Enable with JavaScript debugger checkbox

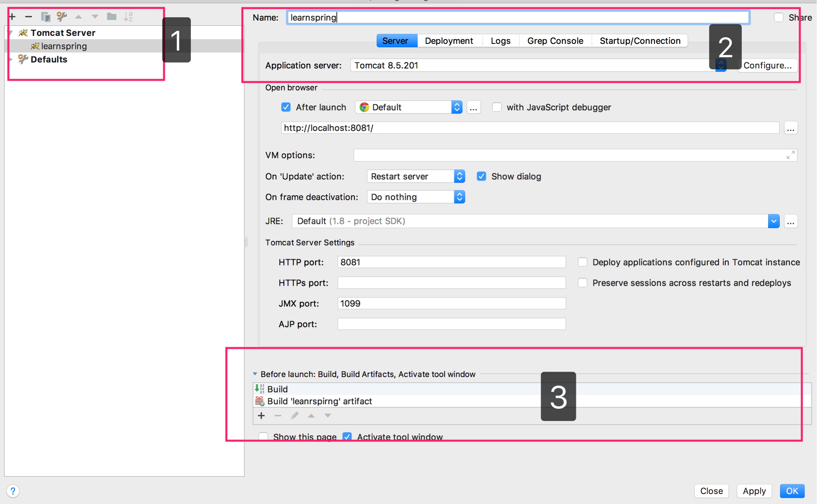click(497, 107)
